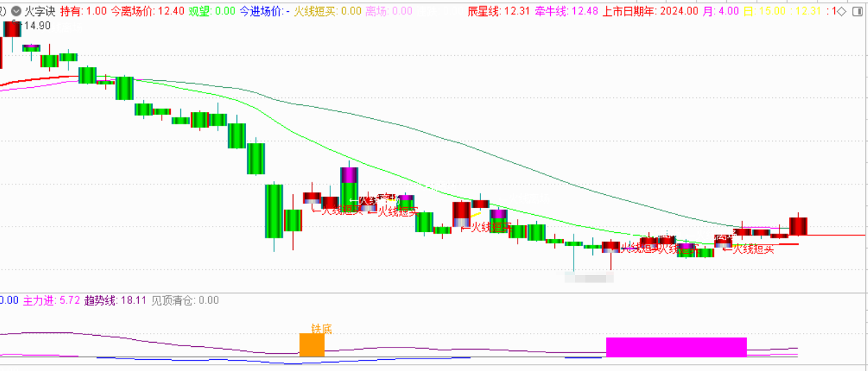Toggle the side panel icon at top right
The height and width of the screenshot is (371, 868).
pos(858,11)
